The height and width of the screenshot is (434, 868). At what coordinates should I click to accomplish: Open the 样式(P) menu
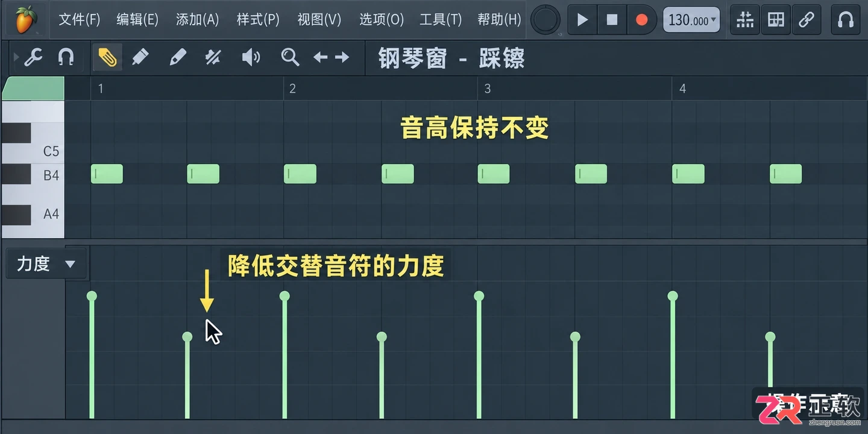tap(258, 20)
